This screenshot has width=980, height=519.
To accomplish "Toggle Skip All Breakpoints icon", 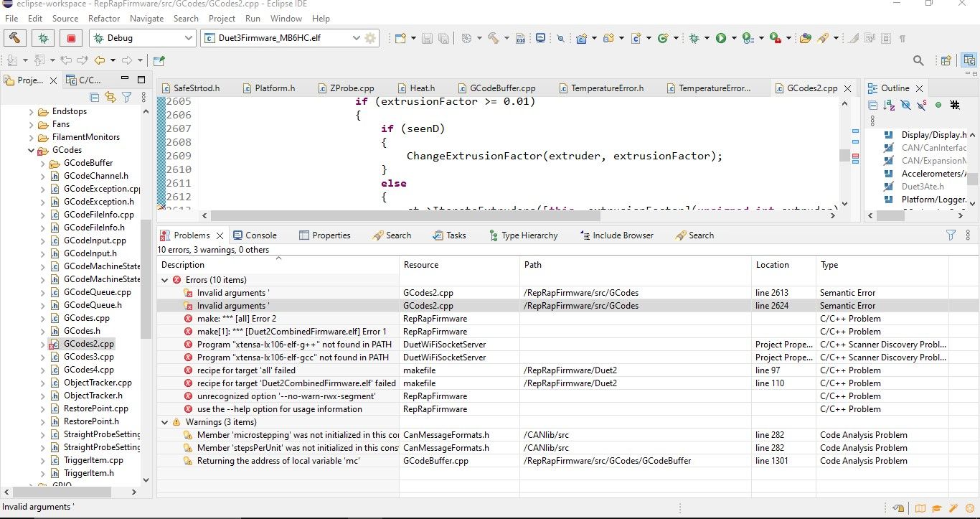I will tap(560, 38).
